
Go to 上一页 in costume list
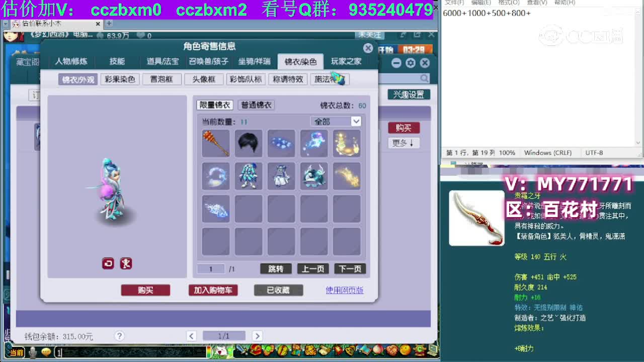tap(313, 269)
